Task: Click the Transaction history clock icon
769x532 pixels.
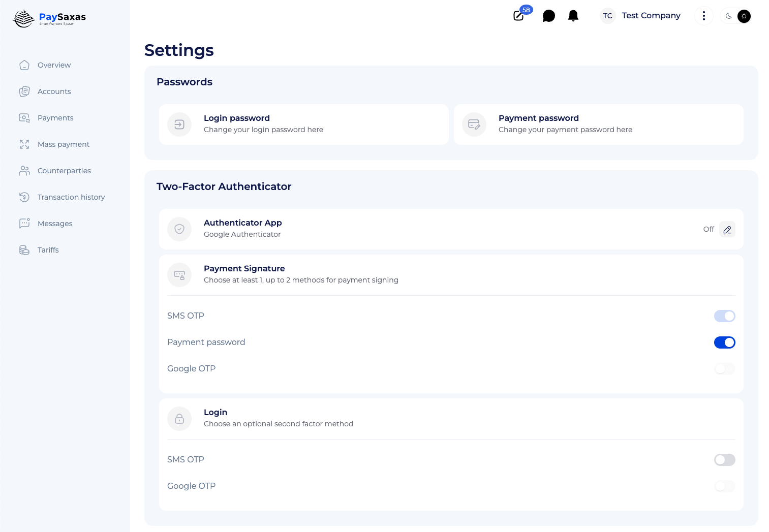Action: 24,197
